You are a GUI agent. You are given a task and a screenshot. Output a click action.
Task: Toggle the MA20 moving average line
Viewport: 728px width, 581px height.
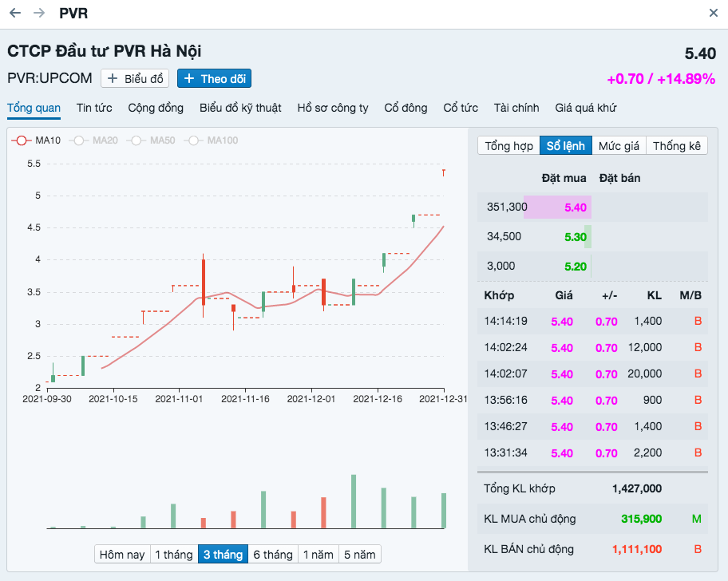pos(94,140)
